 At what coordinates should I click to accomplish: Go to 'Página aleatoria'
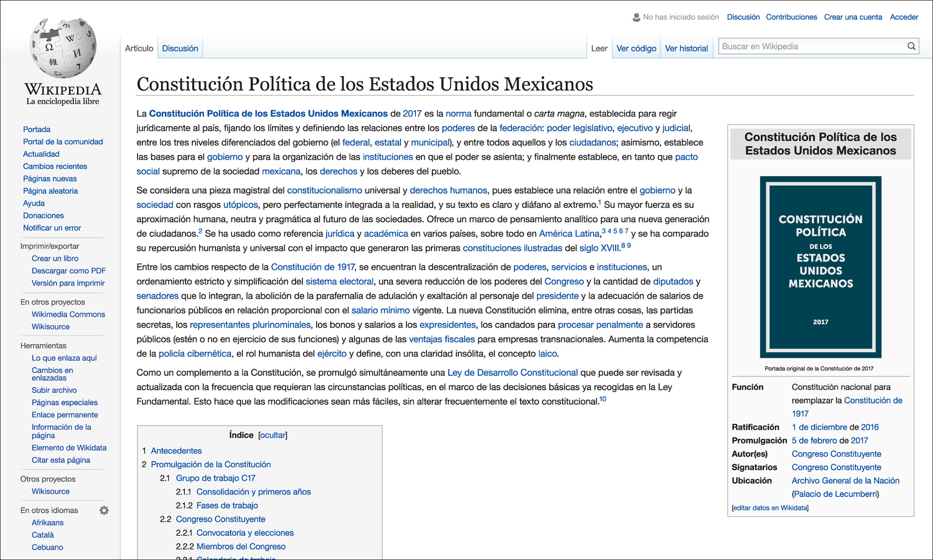coord(50,191)
